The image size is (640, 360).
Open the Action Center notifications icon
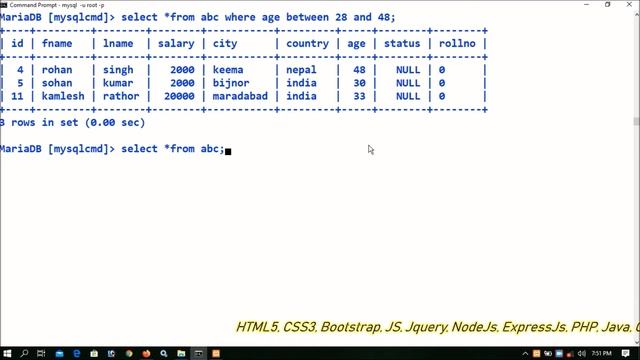[625, 353]
